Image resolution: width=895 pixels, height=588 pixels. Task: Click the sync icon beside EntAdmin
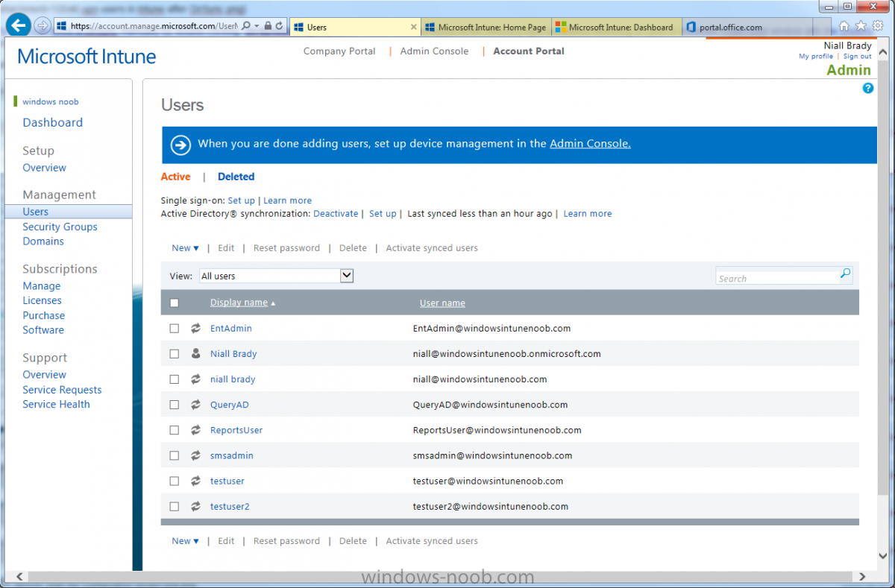(x=196, y=328)
